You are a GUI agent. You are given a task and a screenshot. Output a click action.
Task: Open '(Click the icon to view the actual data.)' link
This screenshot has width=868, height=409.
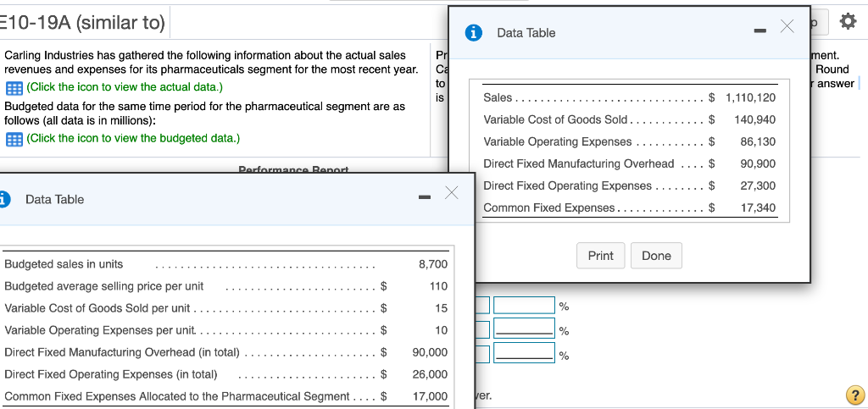pos(125,87)
